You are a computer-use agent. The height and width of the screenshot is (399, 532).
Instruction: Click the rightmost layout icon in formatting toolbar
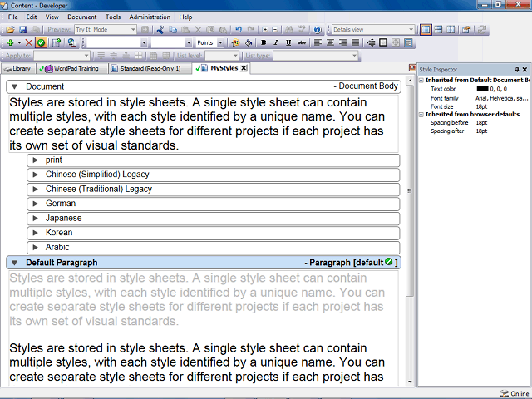click(x=408, y=42)
